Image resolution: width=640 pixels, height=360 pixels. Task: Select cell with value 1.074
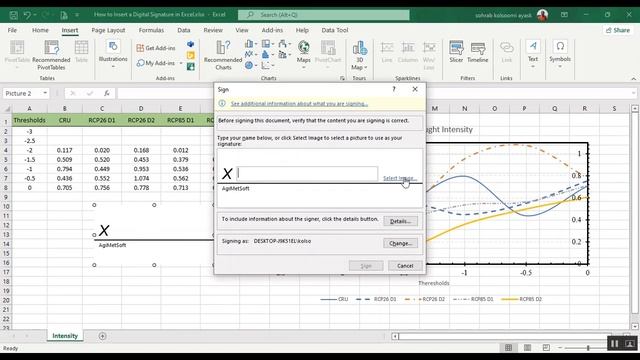pyautogui.click(x=141, y=178)
